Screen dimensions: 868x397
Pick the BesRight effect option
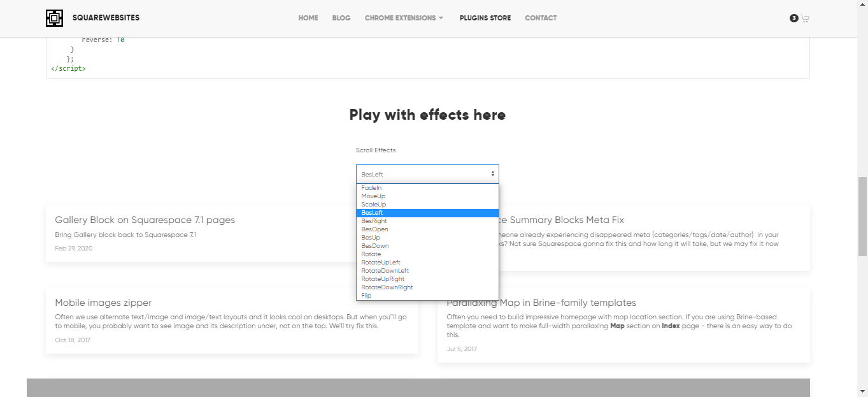427,221
